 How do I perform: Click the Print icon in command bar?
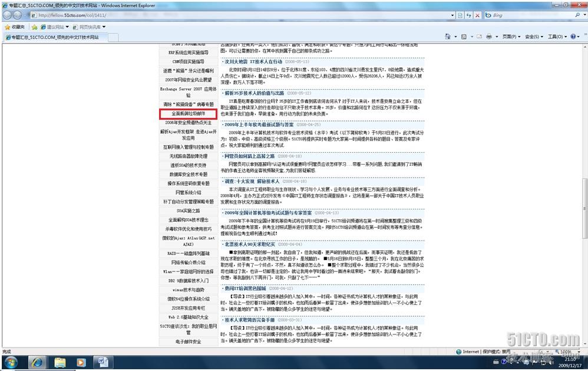click(489, 37)
